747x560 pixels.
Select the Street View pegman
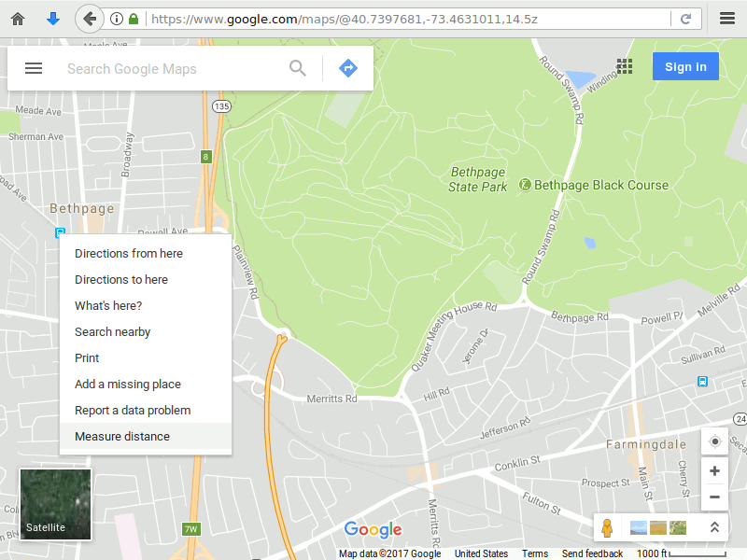[x=607, y=527]
